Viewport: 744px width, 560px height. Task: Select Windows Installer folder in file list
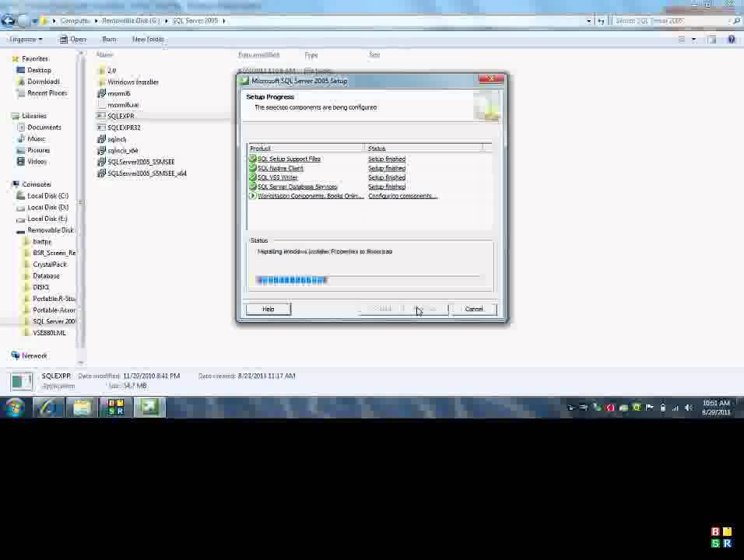(132, 82)
